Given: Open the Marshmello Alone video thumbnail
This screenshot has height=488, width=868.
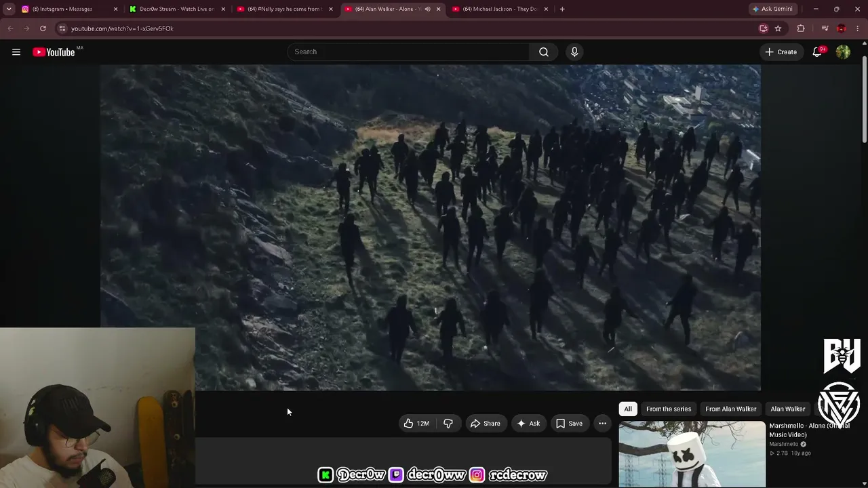Looking at the screenshot, I should [692, 454].
